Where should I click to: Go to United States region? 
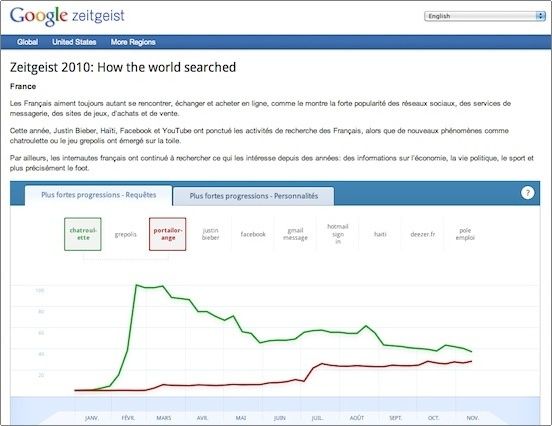pos(74,42)
